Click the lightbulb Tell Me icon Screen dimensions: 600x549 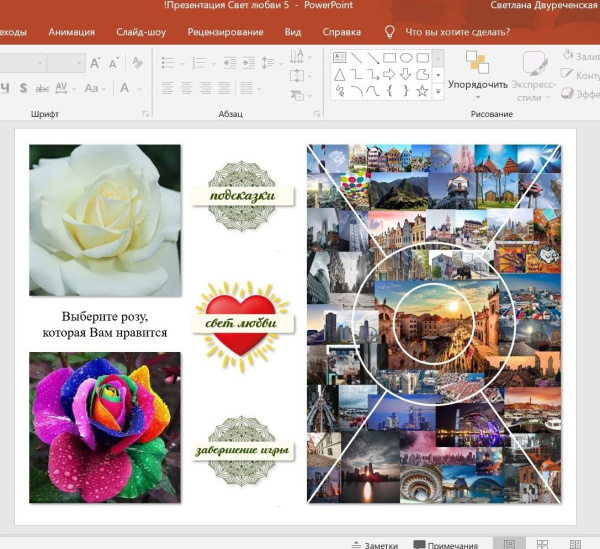coord(390,32)
